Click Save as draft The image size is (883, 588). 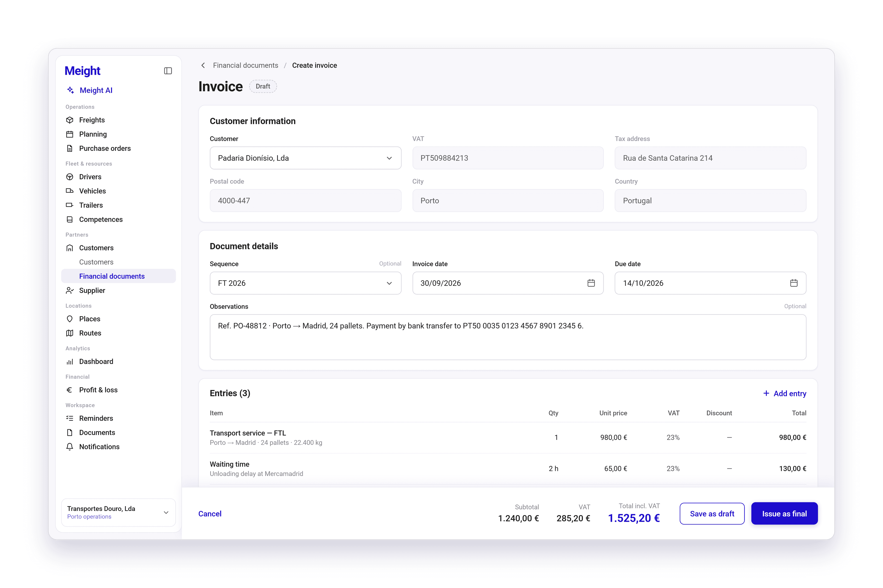point(712,514)
